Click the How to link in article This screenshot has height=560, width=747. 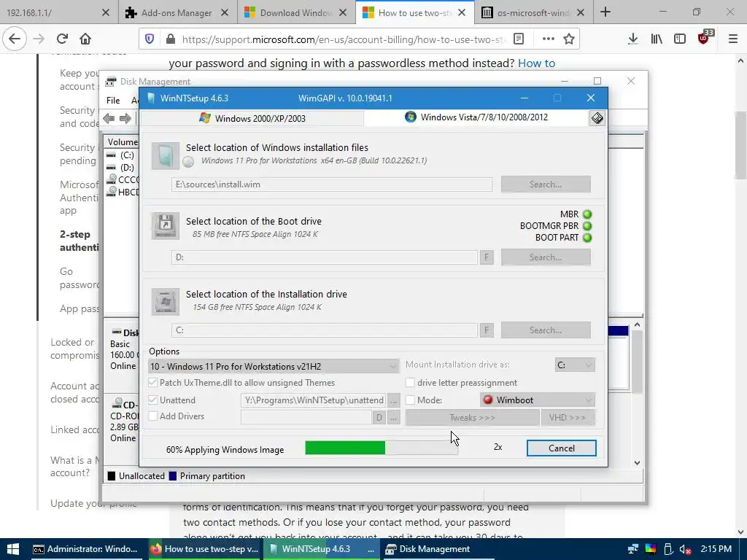pos(536,63)
